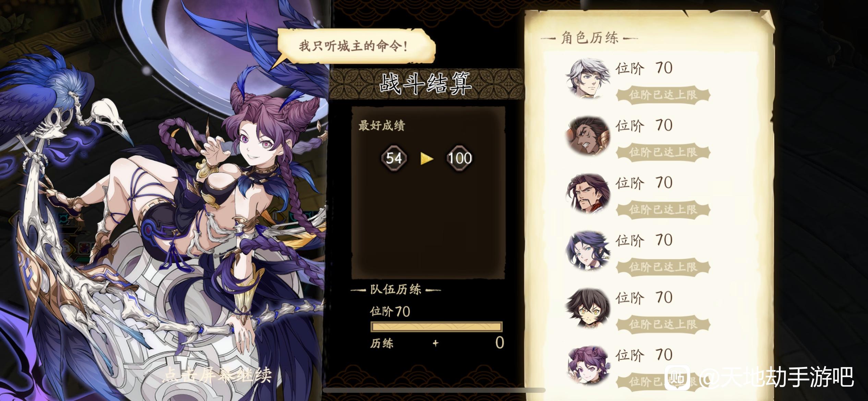This screenshot has width=868, height=401.
Task: Tap the mustached long-haired man portrait
Action: [588, 193]
